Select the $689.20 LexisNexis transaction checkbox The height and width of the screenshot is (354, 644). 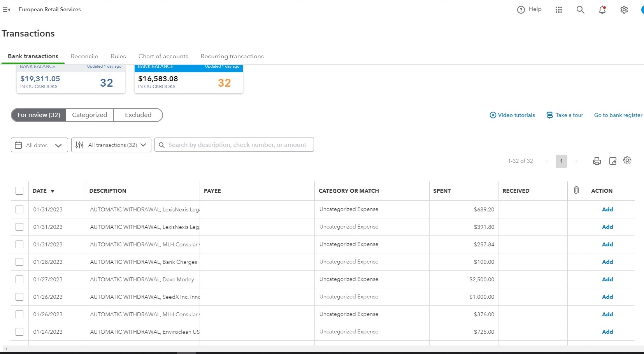(19, 209)
